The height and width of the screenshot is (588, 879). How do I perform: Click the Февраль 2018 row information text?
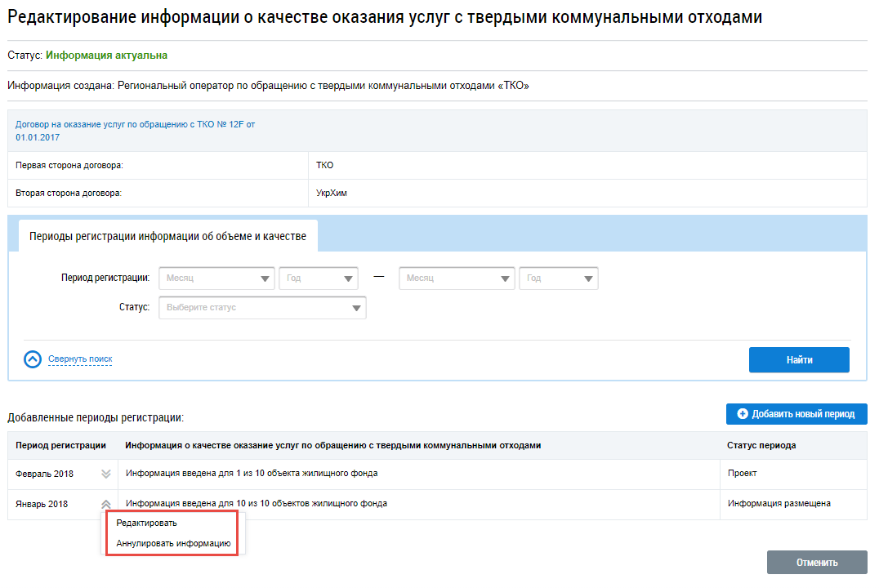click(252, 474)
